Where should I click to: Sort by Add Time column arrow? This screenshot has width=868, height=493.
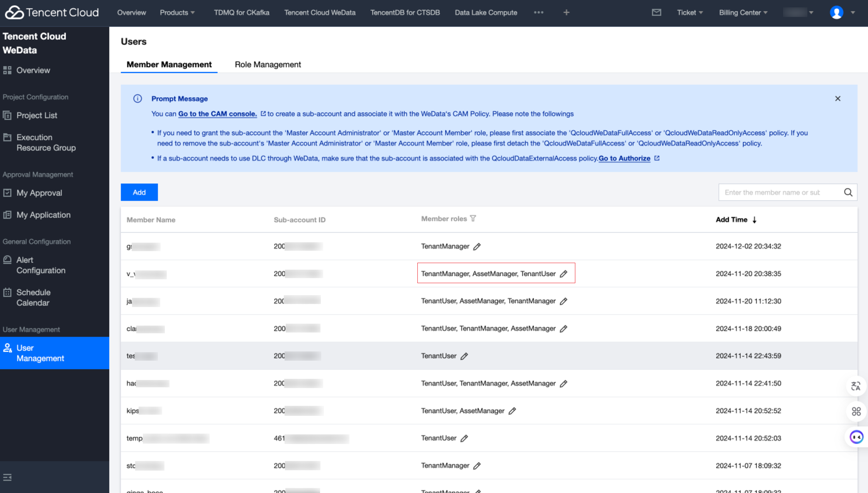pyautogui.click(x=754, y=219)
